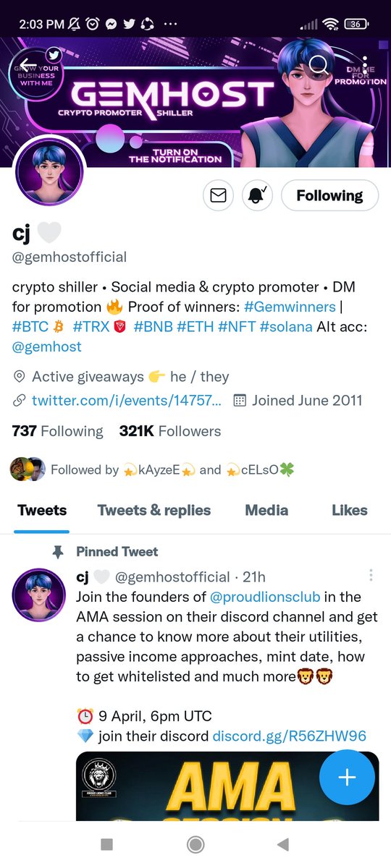Image resolution: width=391 pixels, height=868 pixels.
Task: Open search via the magnifier icon
Action: [x=318, y=65]
